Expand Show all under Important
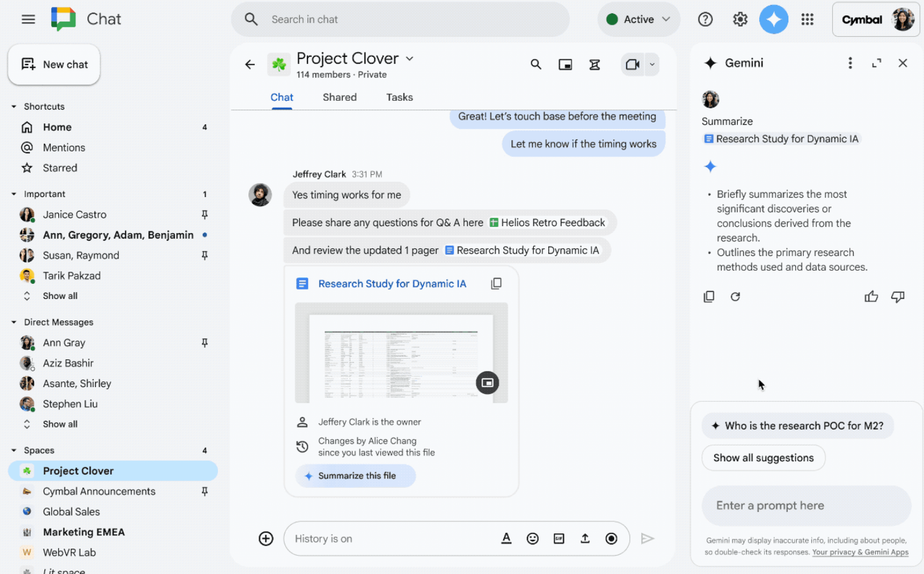 point(60,296)
